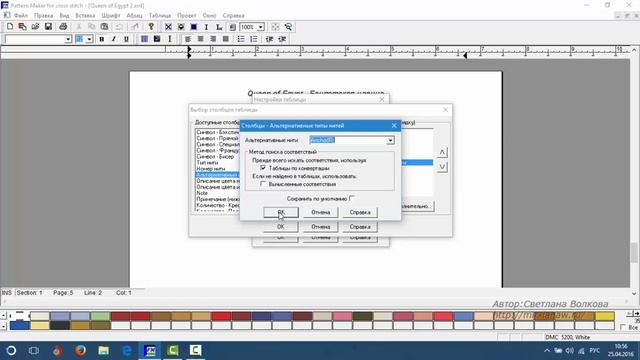The width and height of the screenshot is (640, 360).
Task: Select the blue swatch in second palette row
Action: tap(19, 325)
